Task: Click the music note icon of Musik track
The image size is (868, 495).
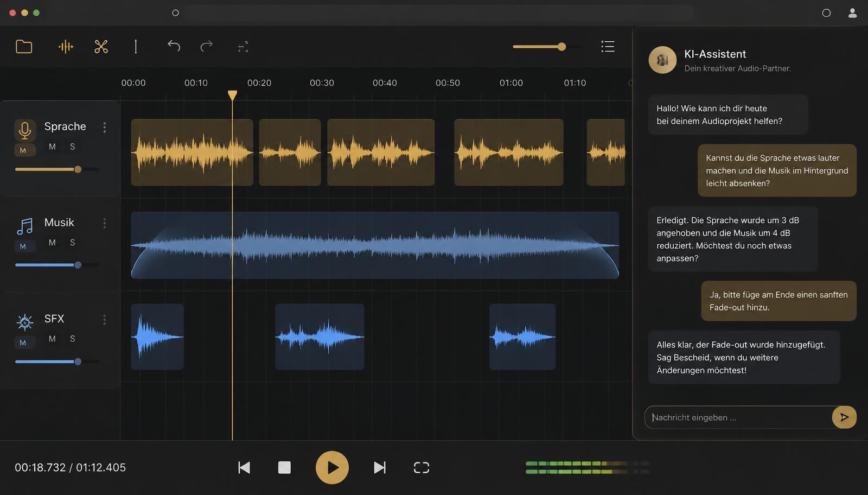Action: pos(24,226)
